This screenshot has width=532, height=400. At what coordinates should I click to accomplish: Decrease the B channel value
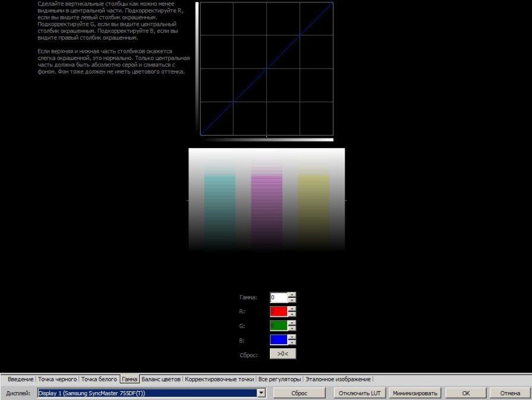point(292,342)
